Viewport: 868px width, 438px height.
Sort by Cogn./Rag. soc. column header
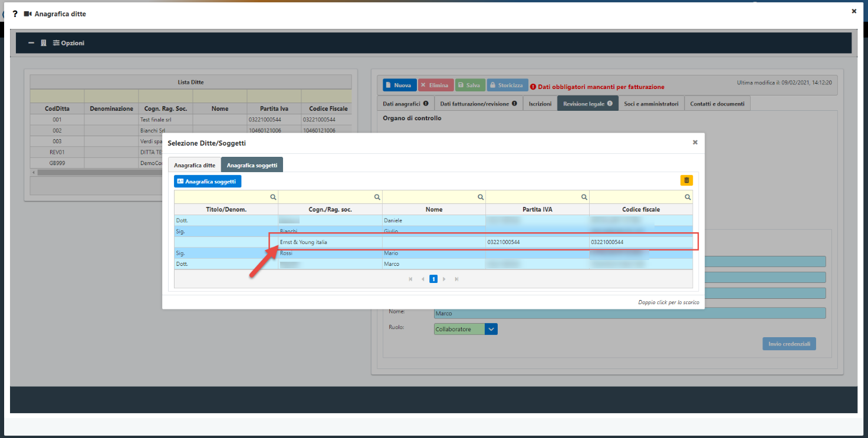click(330, 209)
